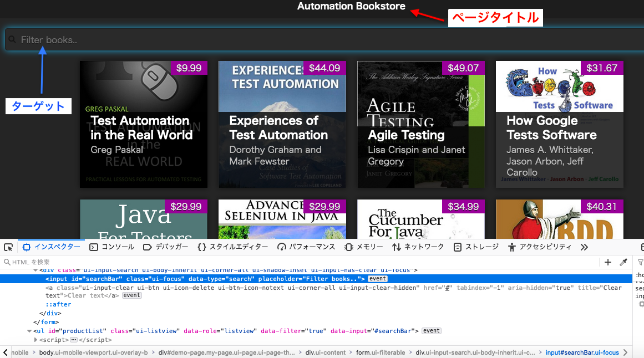Open How Google Tests Software book

[x=559, y=124]
